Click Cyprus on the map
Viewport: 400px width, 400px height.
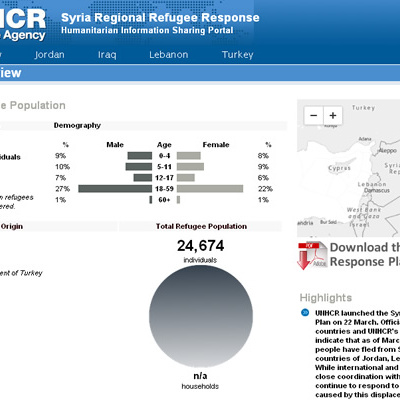(339, 168)
